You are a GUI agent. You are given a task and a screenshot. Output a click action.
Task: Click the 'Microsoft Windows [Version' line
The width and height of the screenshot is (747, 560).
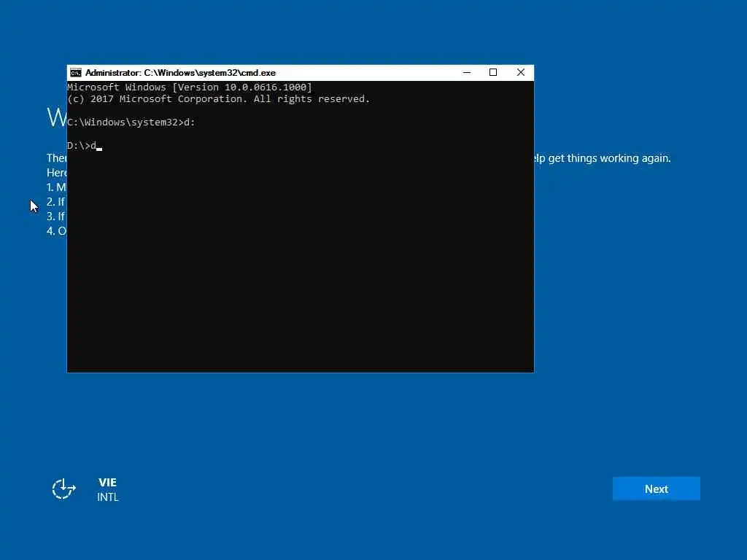[190, 87]
